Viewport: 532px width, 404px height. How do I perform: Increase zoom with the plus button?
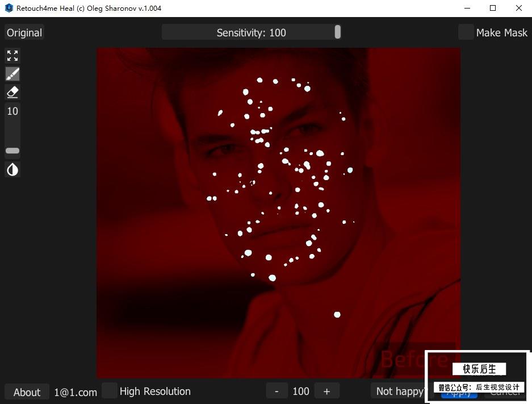point(326,391)
